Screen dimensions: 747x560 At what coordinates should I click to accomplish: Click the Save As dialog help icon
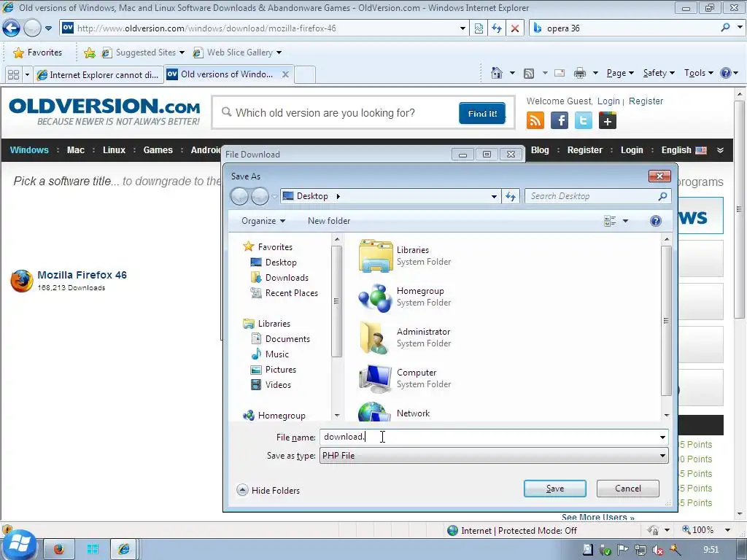tap(656, 221)
